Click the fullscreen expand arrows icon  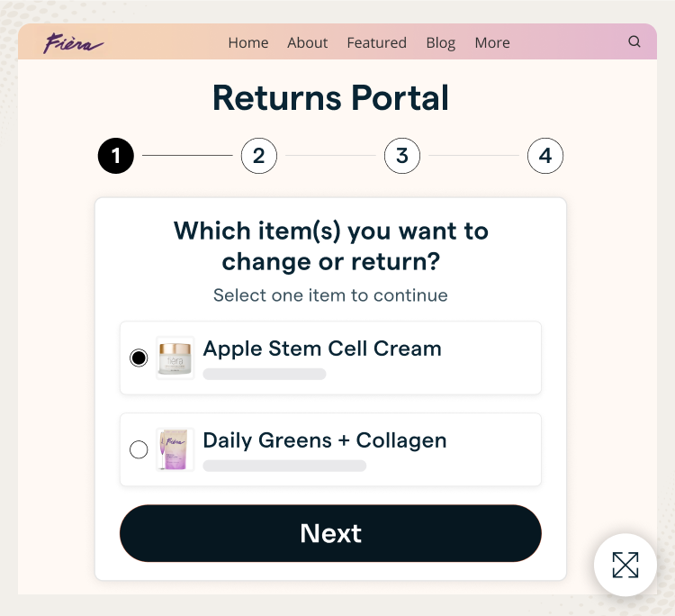(x=625, y=565)
